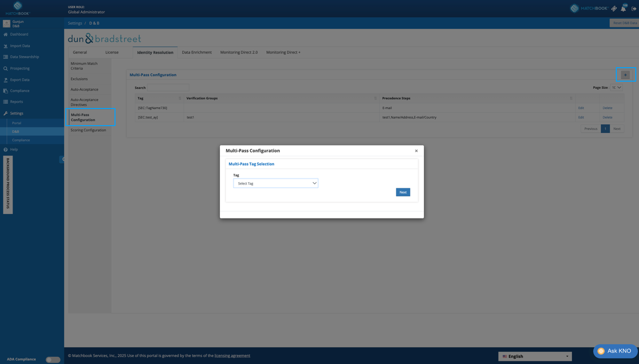Switch to the Monitoring Direct + tab

coord(283,52)
